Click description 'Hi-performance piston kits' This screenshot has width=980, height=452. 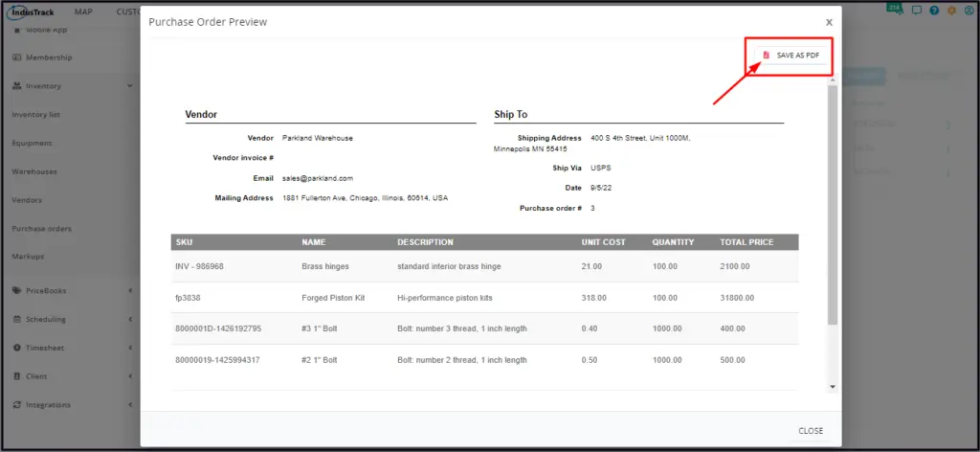tap(445, 298)
